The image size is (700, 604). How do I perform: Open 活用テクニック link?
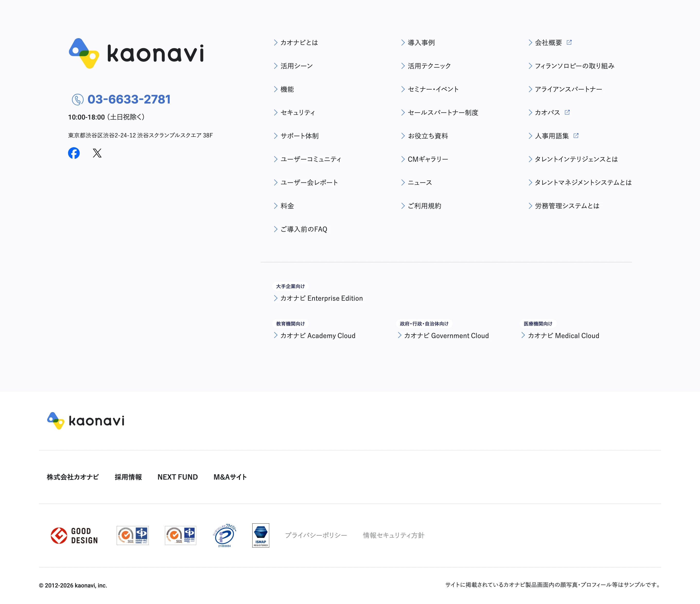[x=429, y=66]
